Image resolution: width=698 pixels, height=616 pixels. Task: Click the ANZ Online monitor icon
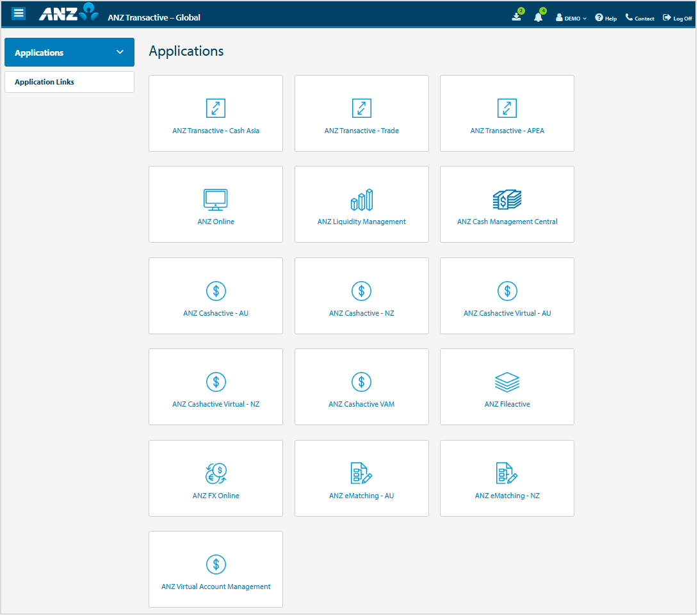216,200
